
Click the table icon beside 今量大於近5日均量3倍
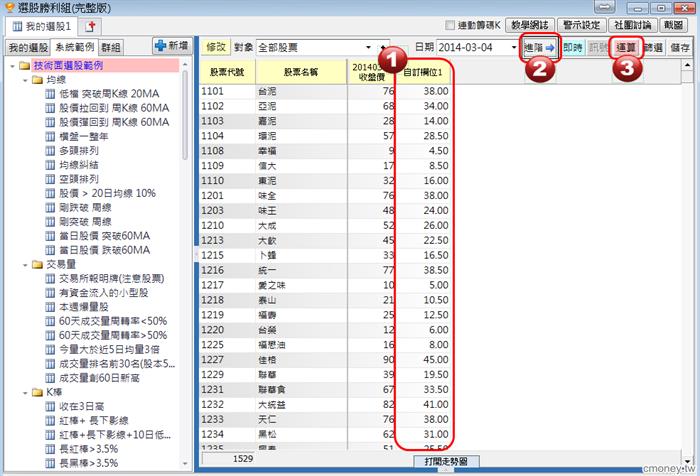tap(50, 350)
